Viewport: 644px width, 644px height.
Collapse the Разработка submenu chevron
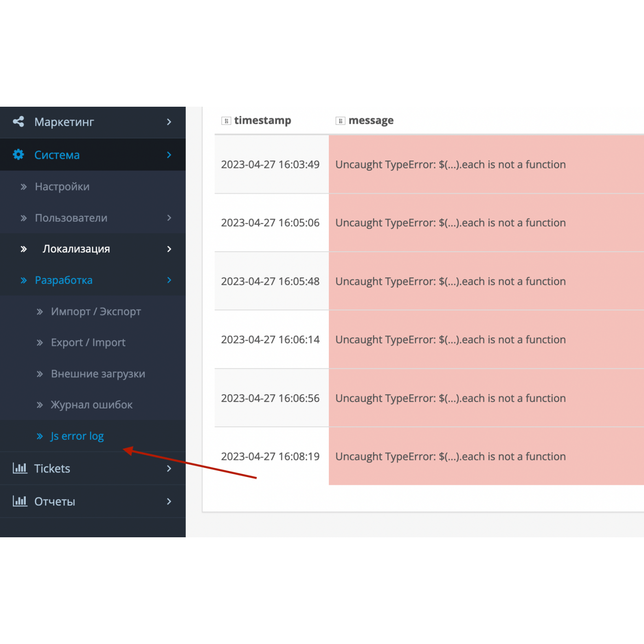coord(169,280)
